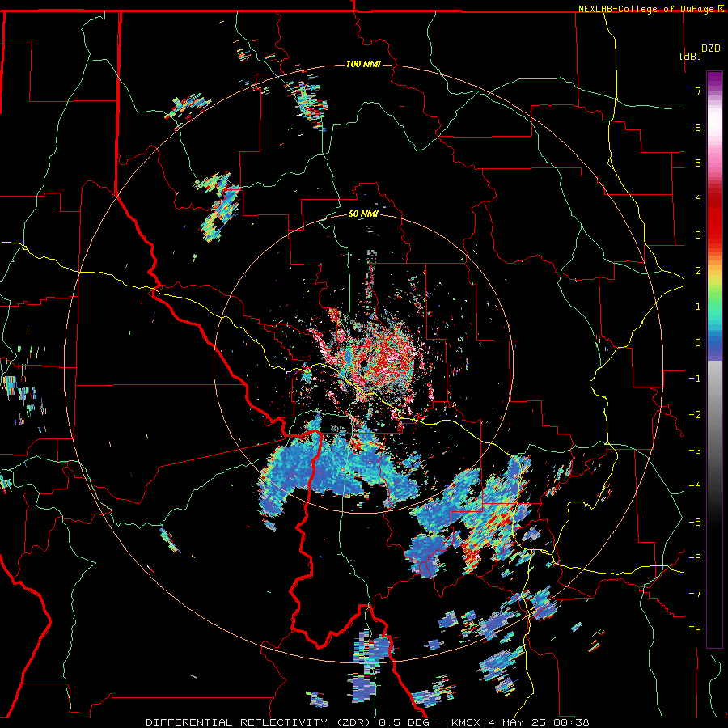This screenshot has height=728, width=728.
Task: Click the 7 value on the scale
Action: [698, 91]
